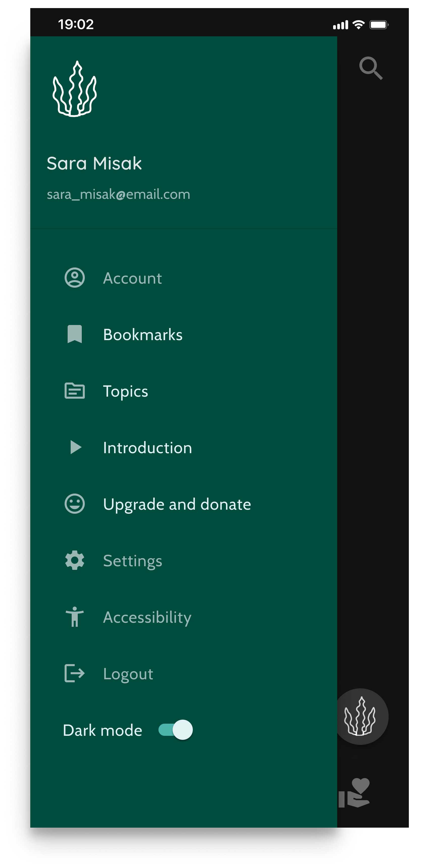The height and width of the screenshot is (868, 425).
Task: Open the Topics folder icon
Action: (74, 391)
